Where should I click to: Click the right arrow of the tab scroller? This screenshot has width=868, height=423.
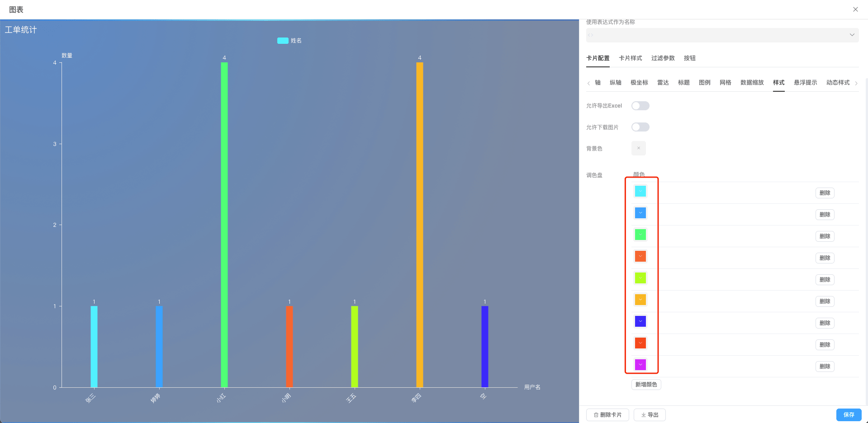[x=856, y=83]
